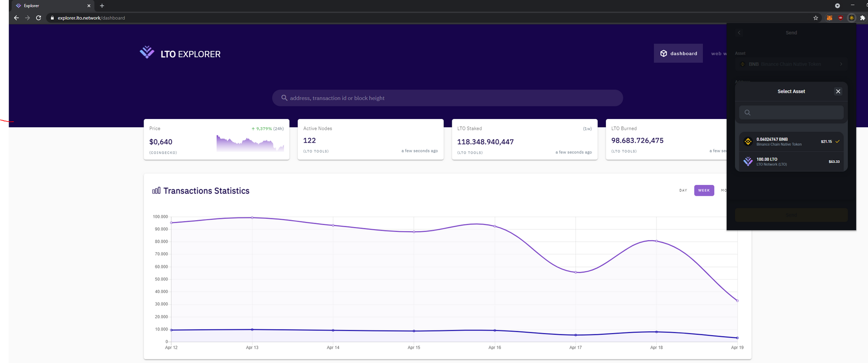Open the dashboard nav tab
Viewport: 868px width, 363px height.
point(678,53)
